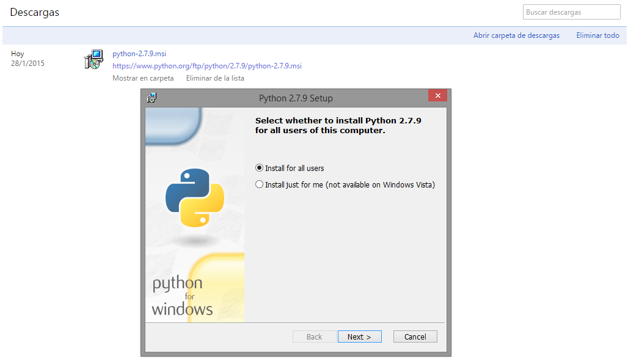Click the Hoy date label

[18, 54]
